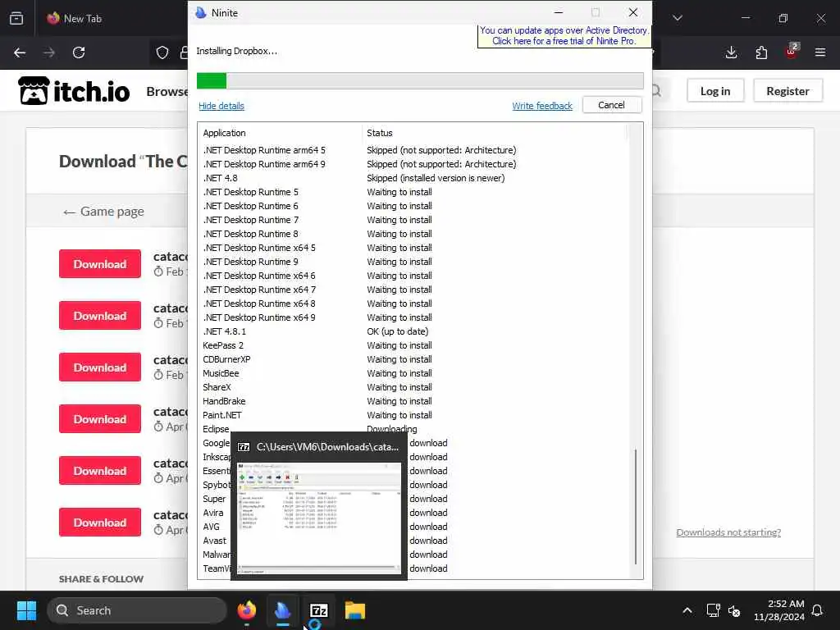Screen dimensions: 840x630
Task: Minimize the Ninite window
Action: 558,13
